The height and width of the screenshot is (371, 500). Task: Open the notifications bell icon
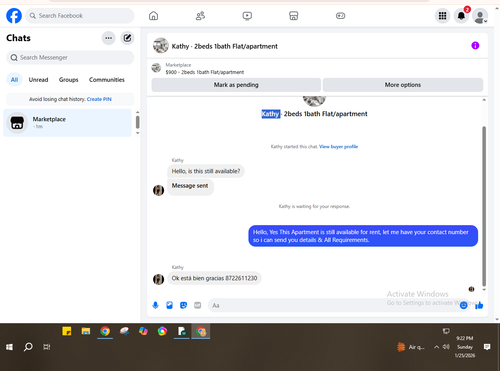coord(461,16)
